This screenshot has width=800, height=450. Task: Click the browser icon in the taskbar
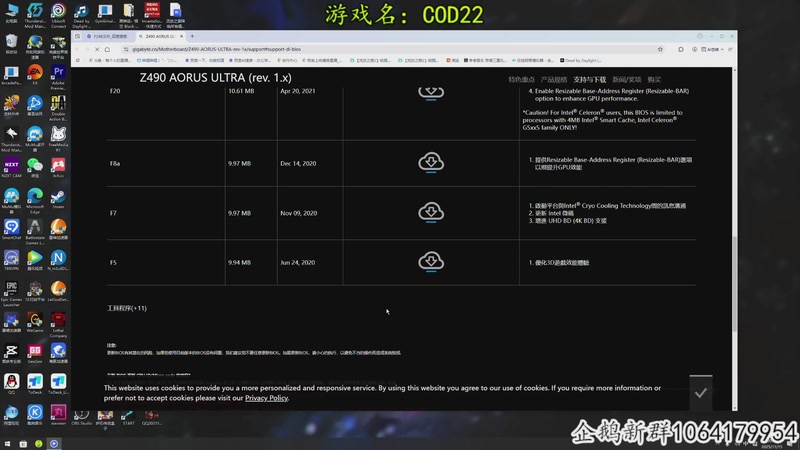point(54,444)
